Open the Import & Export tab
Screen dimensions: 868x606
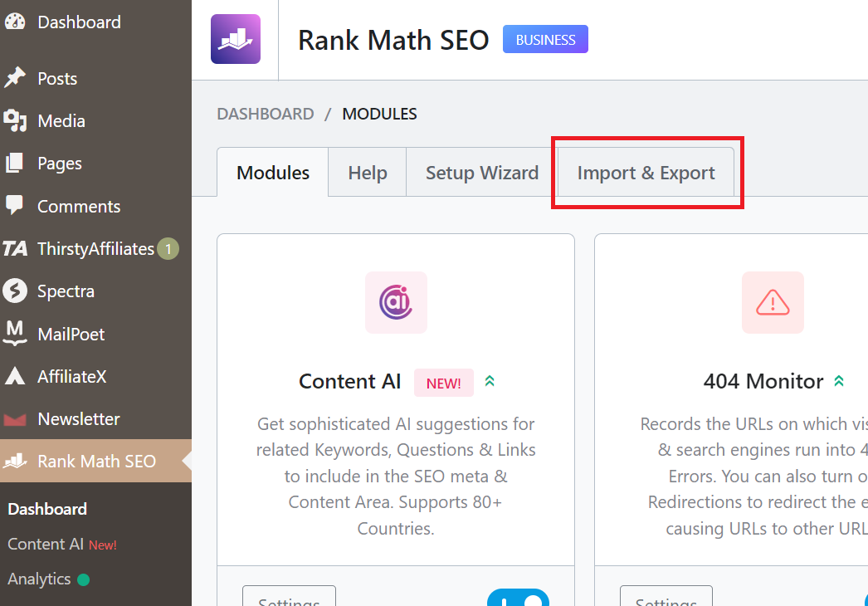[646, 173]
